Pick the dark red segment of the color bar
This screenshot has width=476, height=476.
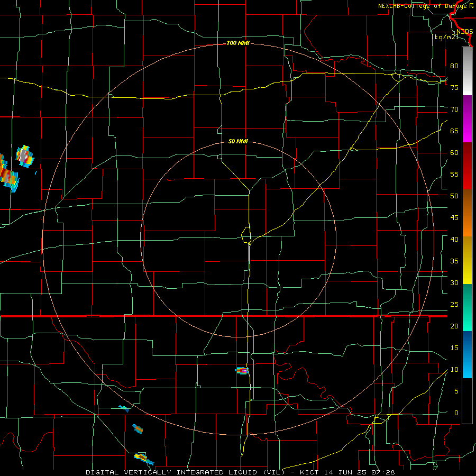click(x=467, y=166)
